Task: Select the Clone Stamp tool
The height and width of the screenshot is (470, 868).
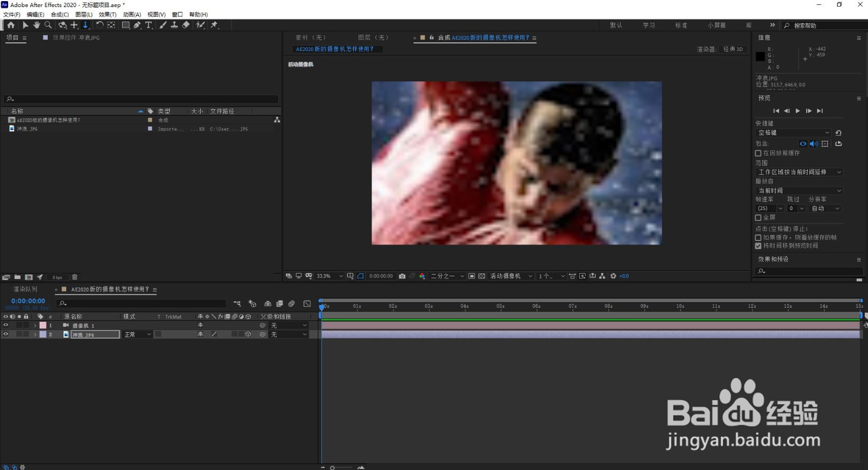Action: click(174, 25)
